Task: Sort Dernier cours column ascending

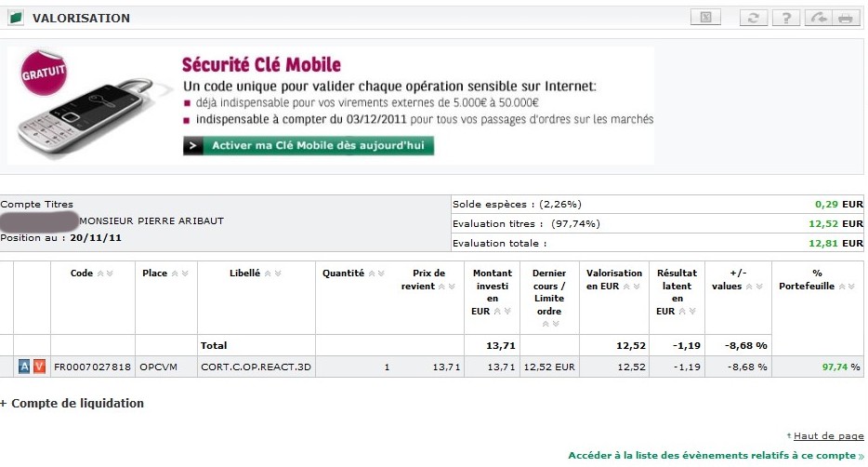Action: tap(546, 324)
